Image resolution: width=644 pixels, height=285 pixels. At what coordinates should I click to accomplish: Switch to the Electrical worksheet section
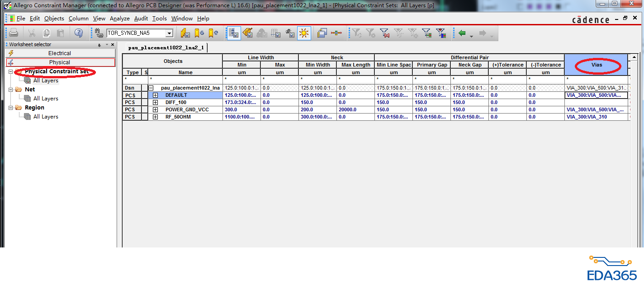tap(61, 53)
